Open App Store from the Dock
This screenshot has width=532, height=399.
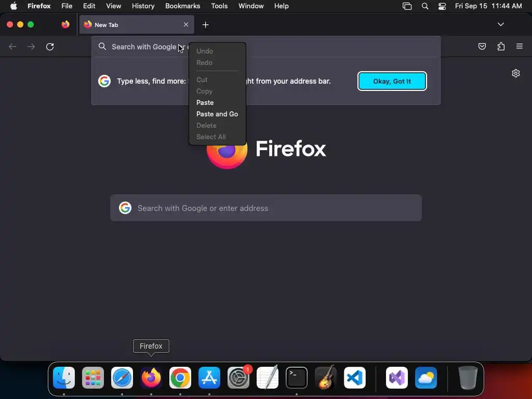coord(209,378)
